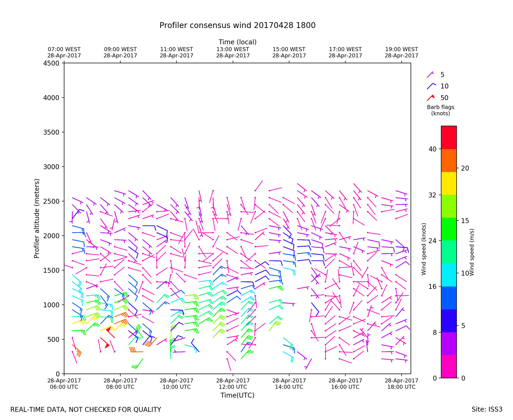Click the yellow band of the colorbar
This screenshot has width=513, height=420.
pyautogui.click(x=448, y=183)
